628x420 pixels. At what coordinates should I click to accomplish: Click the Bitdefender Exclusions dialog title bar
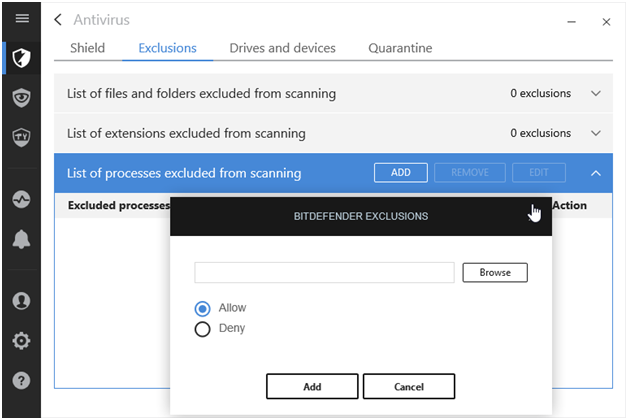tap(361, 216)
